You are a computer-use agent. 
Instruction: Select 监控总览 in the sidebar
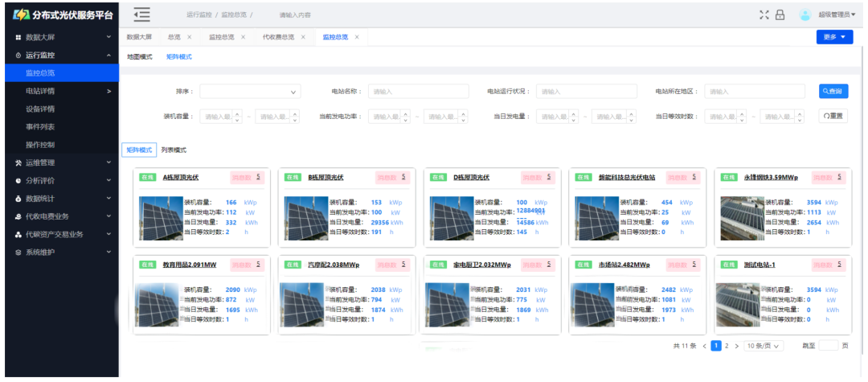(x=62, y=73)
